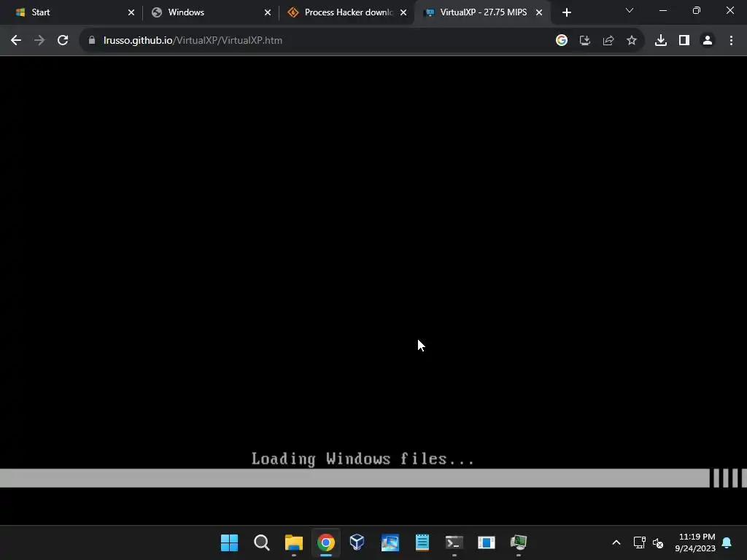Minimize the Chrome window
Screen dimensions: 747x560
(662, 10)
